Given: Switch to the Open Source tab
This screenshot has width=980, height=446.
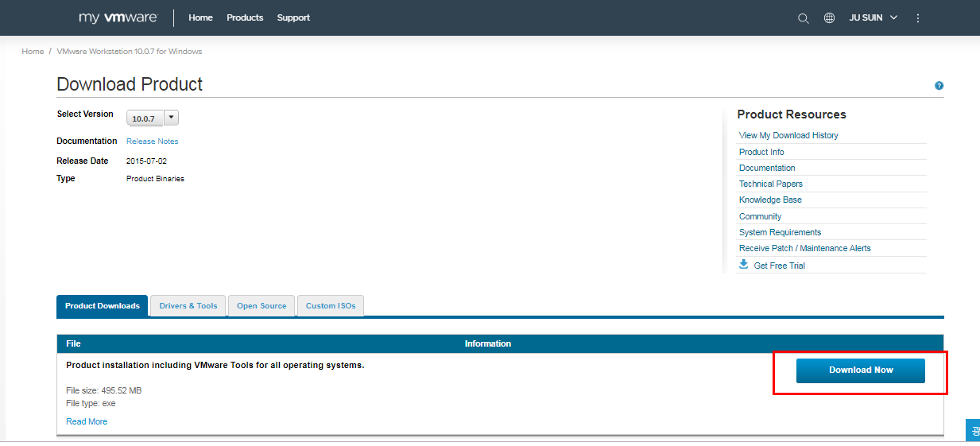Looking at the screenshot, I should pyautogui.click(x=261, y=306).
